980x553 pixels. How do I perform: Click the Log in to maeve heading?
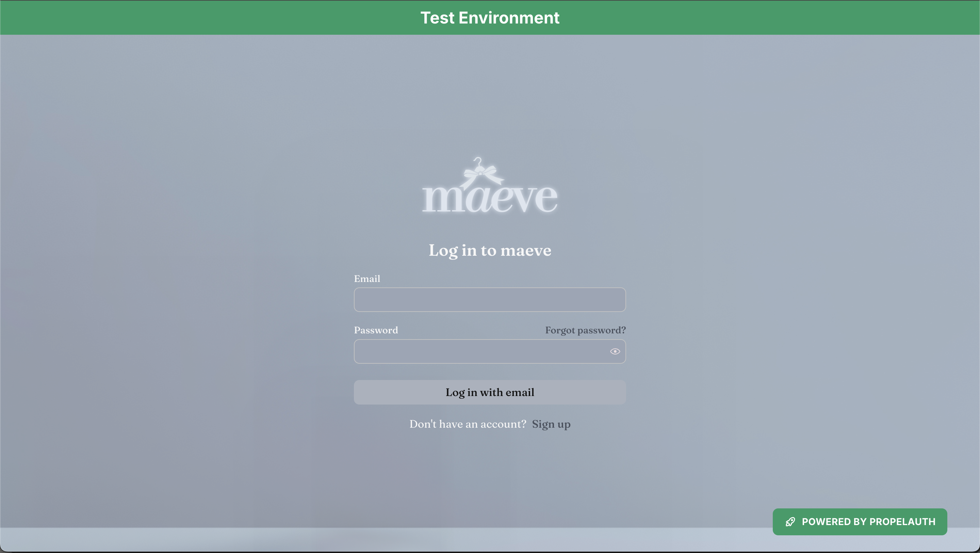pos(490,250)
